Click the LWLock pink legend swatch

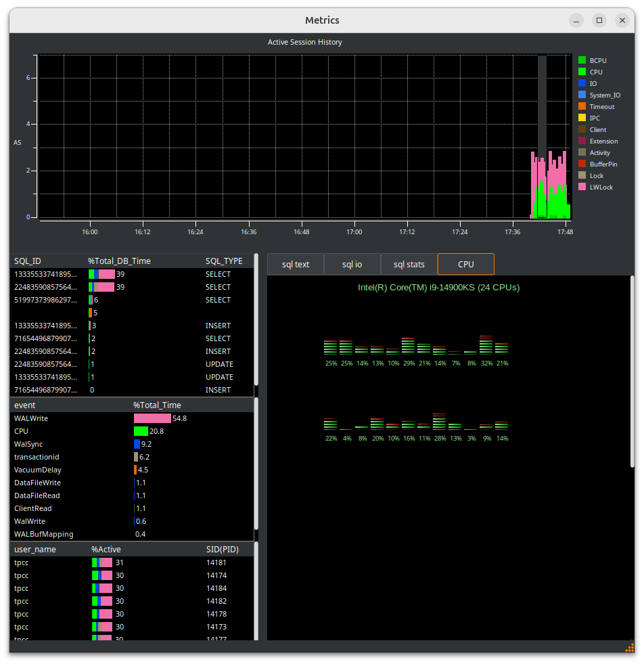(582, 187)
